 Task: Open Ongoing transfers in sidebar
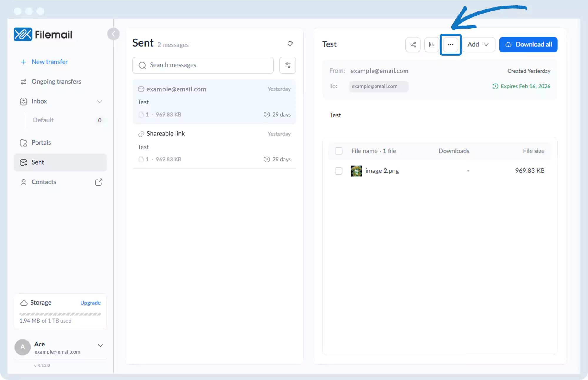coord(56,82)
